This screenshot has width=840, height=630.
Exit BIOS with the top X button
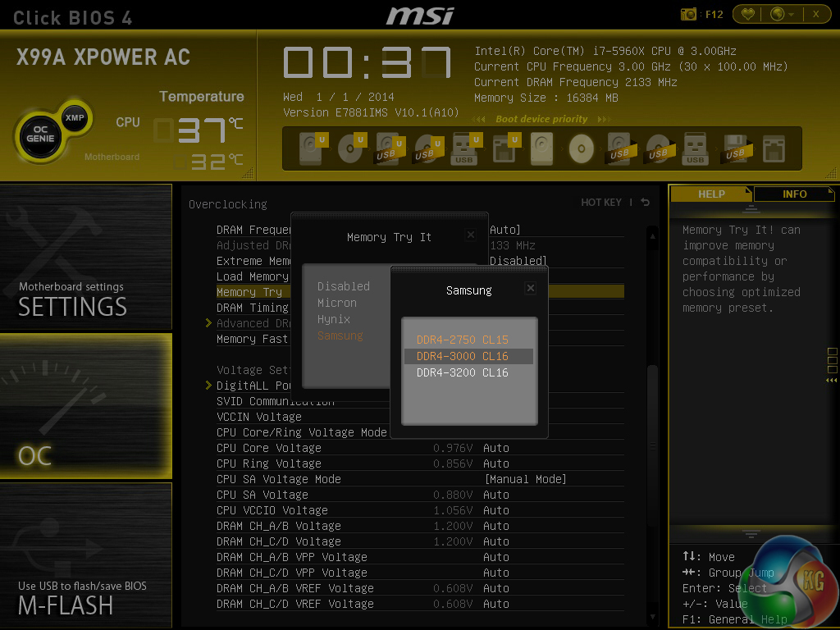[816, 14]
